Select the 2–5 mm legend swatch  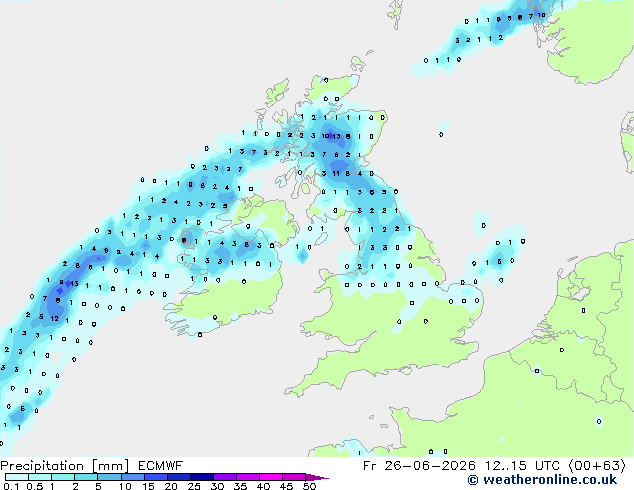[x=86, y=477]
